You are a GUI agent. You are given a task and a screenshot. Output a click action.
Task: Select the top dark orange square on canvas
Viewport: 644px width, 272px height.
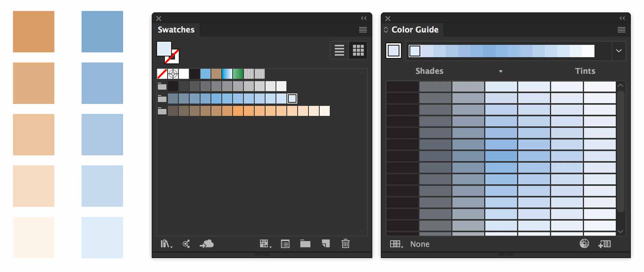pos(33,32)
